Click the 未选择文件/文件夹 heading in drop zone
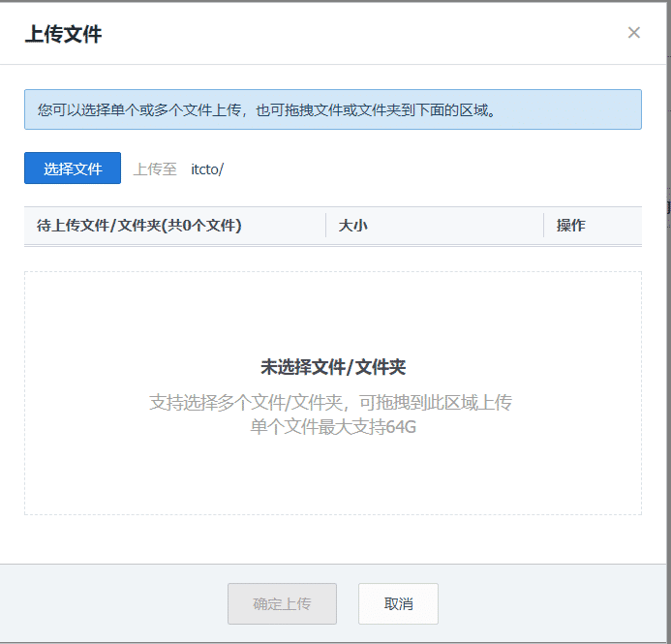Viewport: 671px width, 644px height. (x=332, y=367)
